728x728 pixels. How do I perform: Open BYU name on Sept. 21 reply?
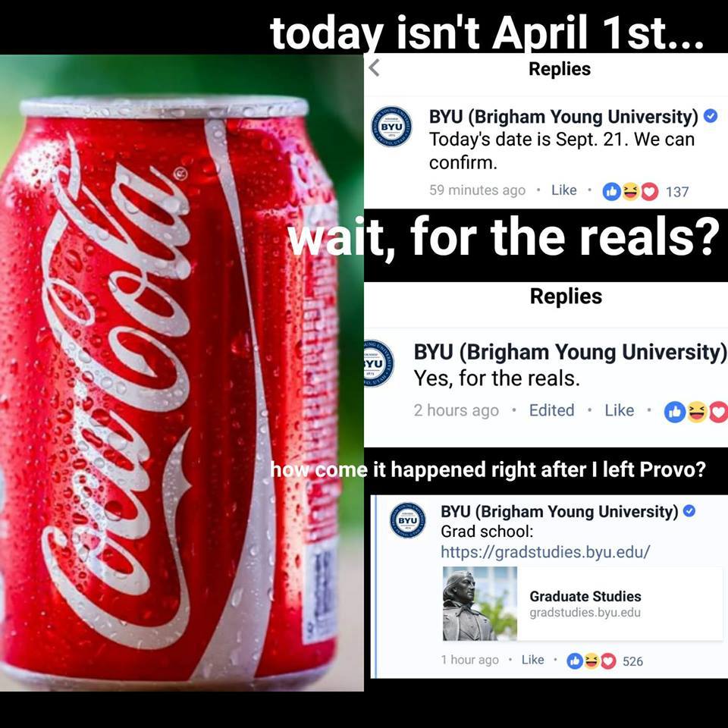(563, 117)
